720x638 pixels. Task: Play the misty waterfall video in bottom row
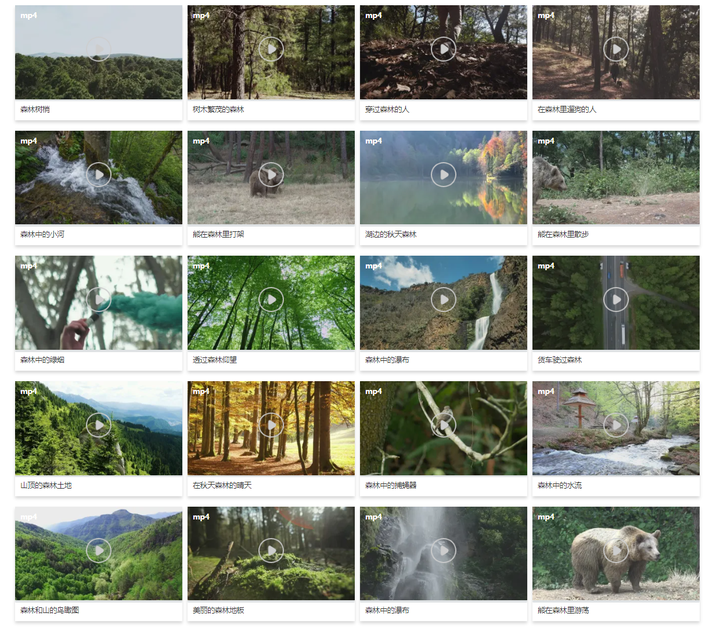(444, 550)
